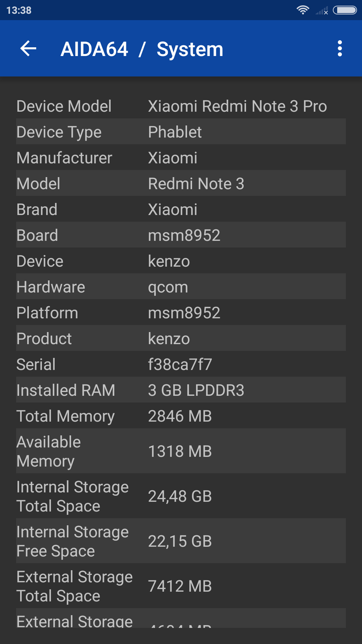Select the Board msm8952 row
The image size is (362, 644).
click(x=181, y=235)
